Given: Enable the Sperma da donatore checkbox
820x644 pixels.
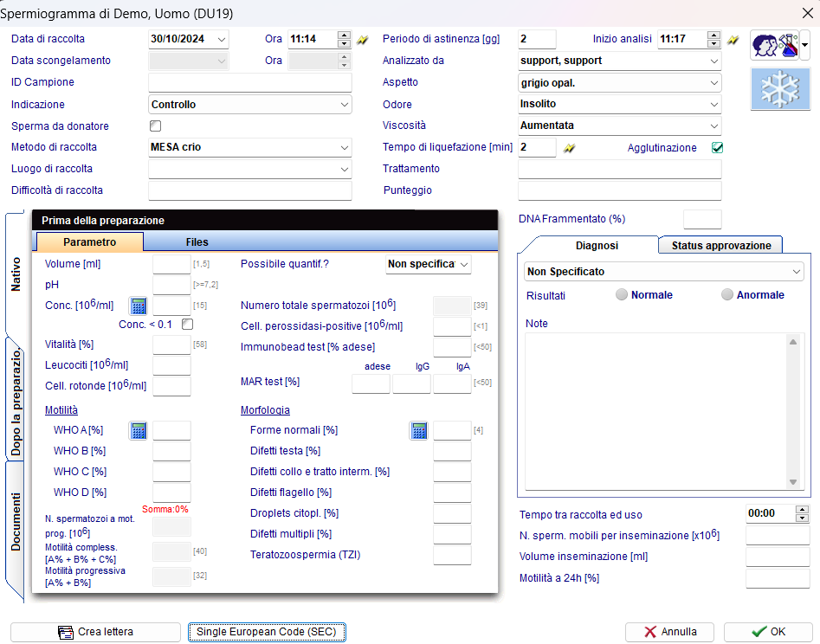Looking at the screenshot, I should pos(155,126).
